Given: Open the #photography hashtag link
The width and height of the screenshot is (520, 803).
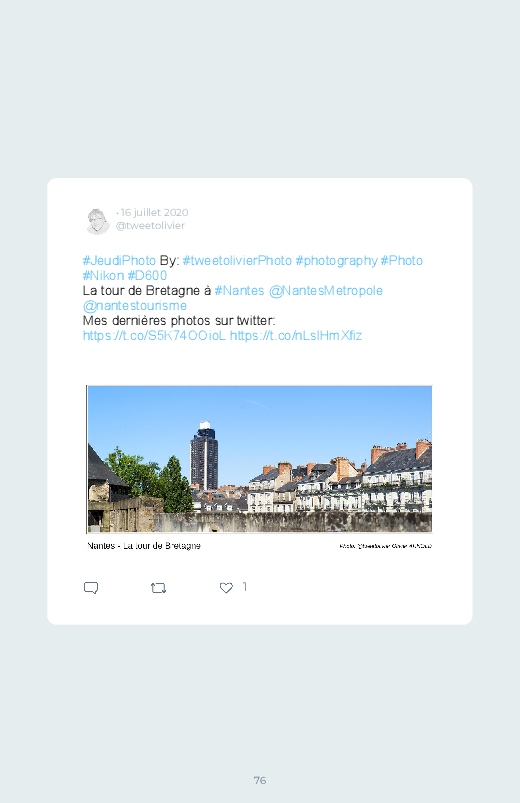Looking at the screenshot, I should [337, 261].
